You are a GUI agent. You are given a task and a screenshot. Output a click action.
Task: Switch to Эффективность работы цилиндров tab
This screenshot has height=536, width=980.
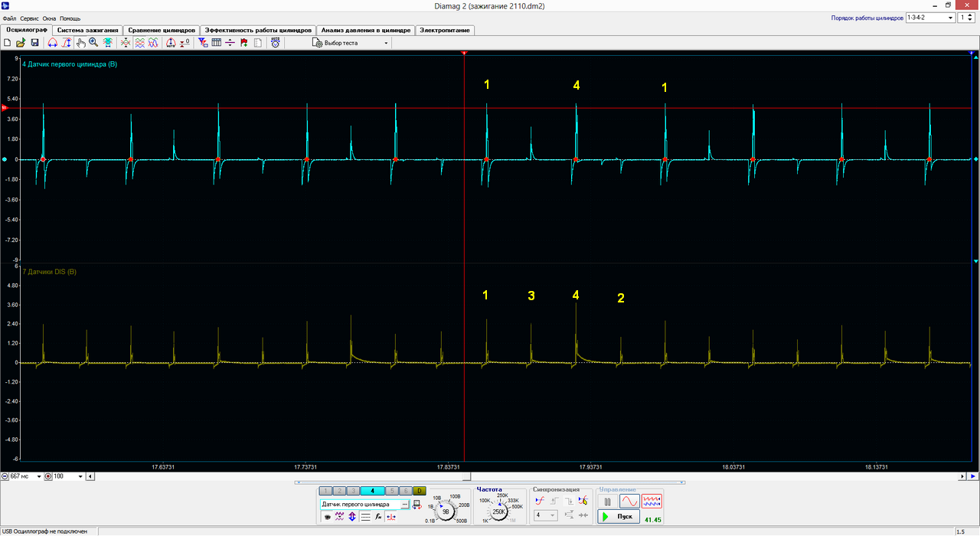pyautogui.click(x=258, y=30)
